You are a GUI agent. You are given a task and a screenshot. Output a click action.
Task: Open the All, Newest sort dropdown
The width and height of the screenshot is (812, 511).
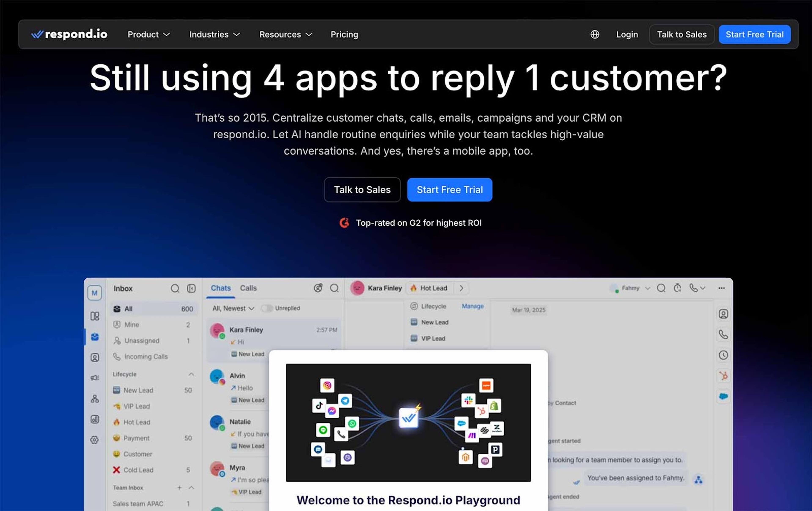233,308
